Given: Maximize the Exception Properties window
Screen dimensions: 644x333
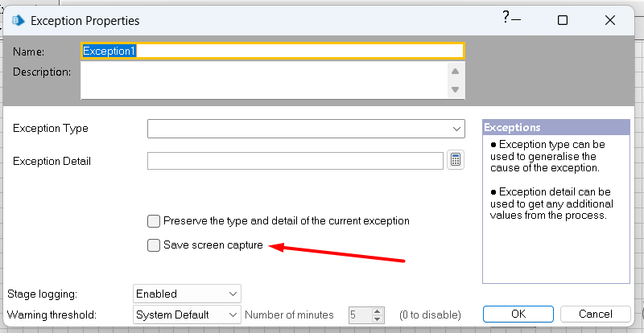Looking at the screenshot, I should (563, 19).
